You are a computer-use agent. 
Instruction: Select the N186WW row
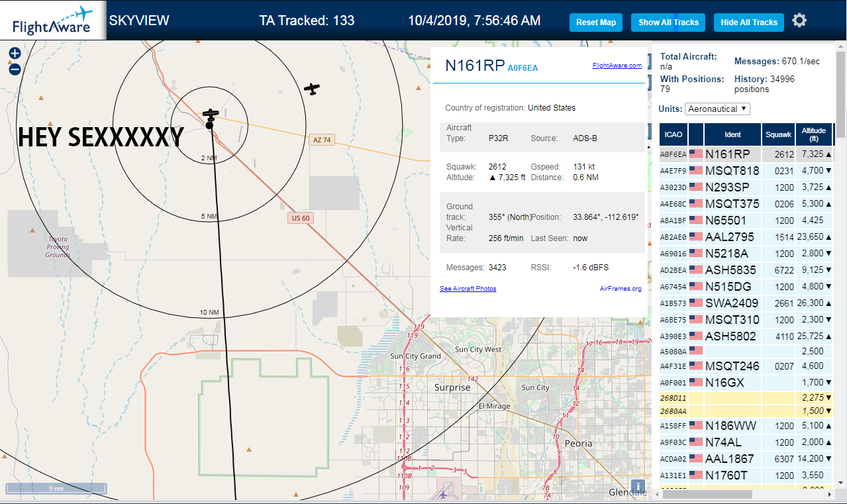746,426
